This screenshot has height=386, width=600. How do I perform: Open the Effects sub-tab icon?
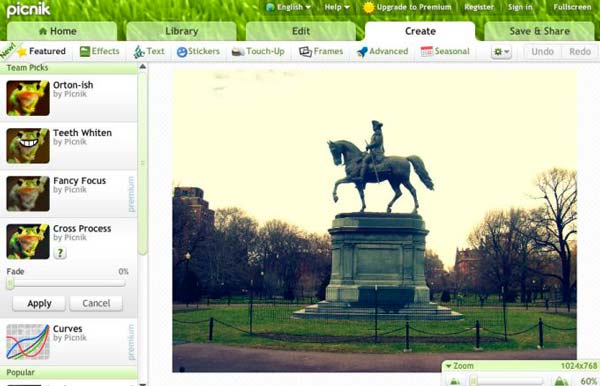coord(85,51)
